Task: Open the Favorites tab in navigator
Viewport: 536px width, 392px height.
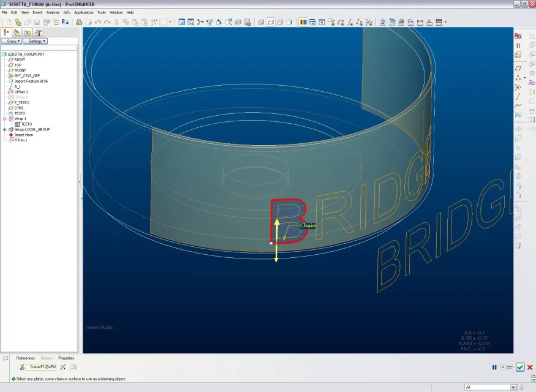Action: (28, 32)
